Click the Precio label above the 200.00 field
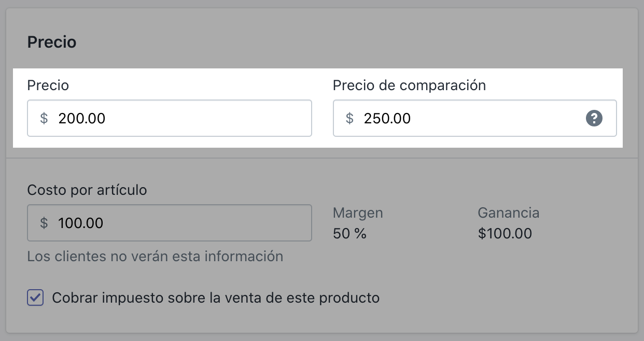Viewport: 644px width, 341px height. (x=48, y=86)
